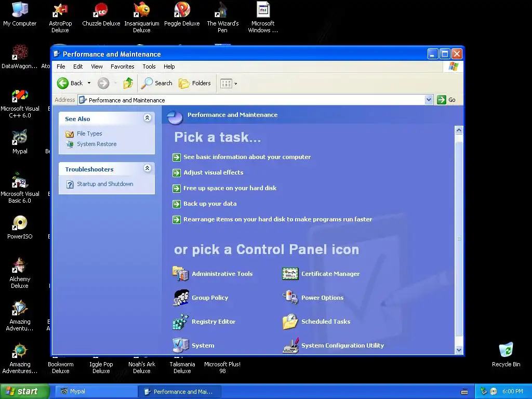Collapse the See Also panel
Screen dimensions: 532x399
[147, 118]
